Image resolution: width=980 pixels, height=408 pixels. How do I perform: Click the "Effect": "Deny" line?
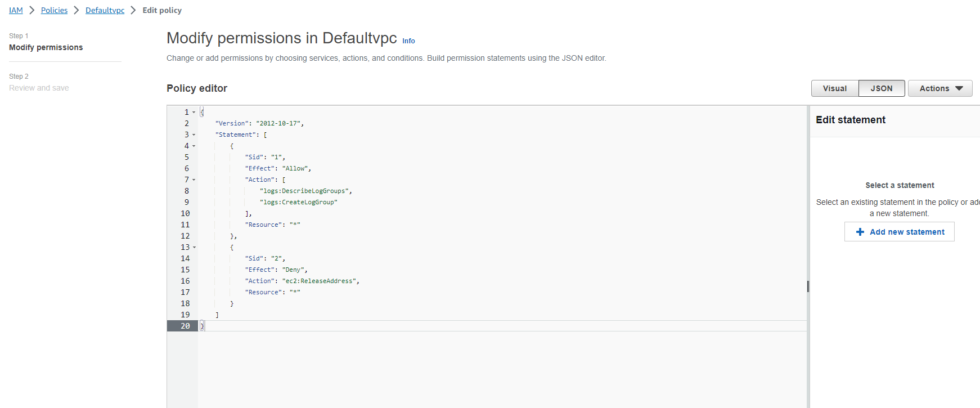276,270
